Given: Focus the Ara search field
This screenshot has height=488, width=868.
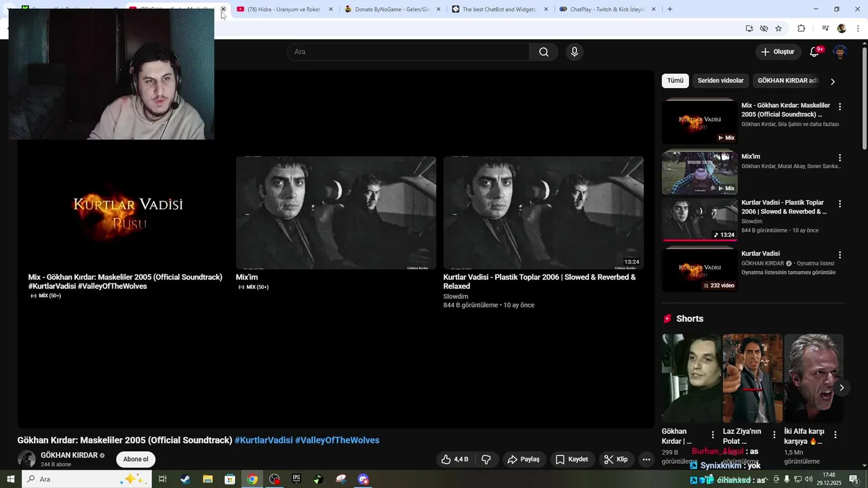Looking at the screenshot, I should 408,52.
